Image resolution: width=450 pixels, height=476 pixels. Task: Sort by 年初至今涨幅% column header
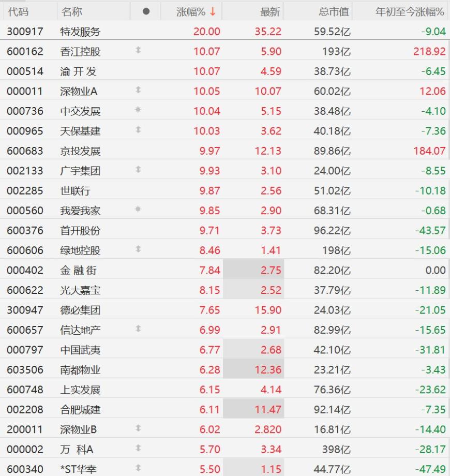[x=410, y=12]
